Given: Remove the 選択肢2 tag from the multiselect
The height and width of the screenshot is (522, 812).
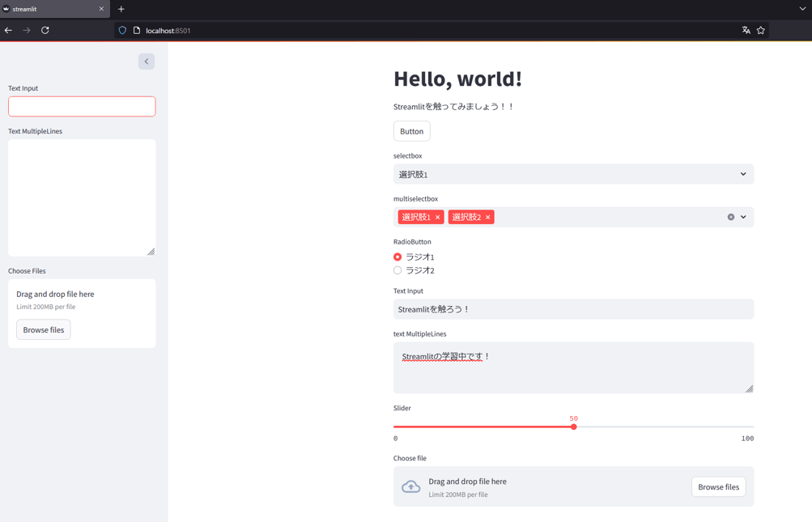Looking at the screenshot, I should (488, 217).
